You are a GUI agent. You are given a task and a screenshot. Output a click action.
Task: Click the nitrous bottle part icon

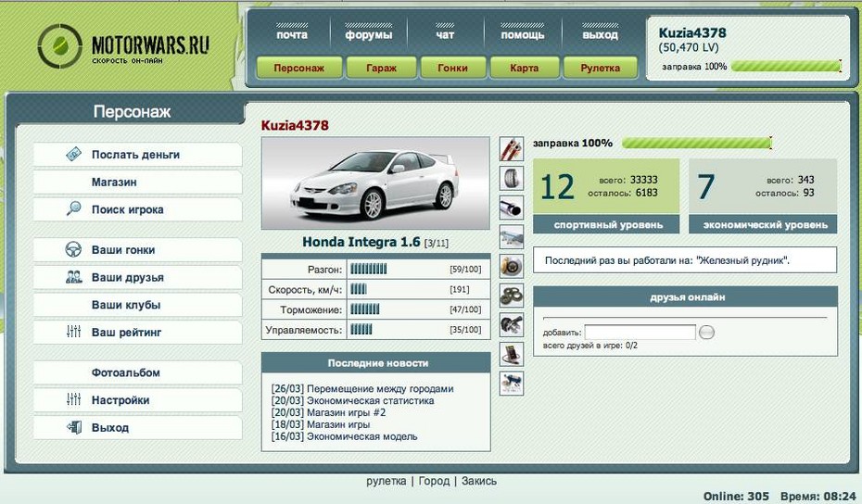tap(512, 383)
